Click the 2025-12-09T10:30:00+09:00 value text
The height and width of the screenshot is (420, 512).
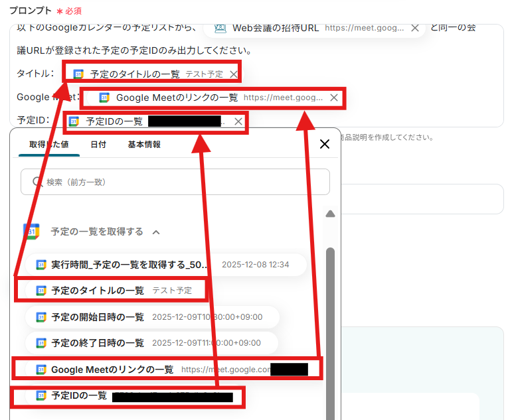pyautogui.click(x=207, y=317)
